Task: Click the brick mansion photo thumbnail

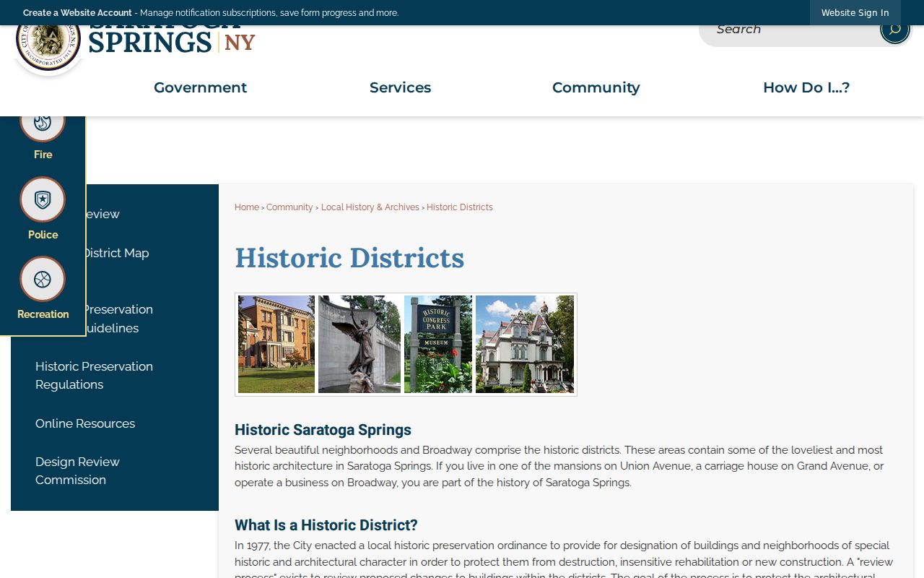Action: pyautogui.click(x=276, y=345)
